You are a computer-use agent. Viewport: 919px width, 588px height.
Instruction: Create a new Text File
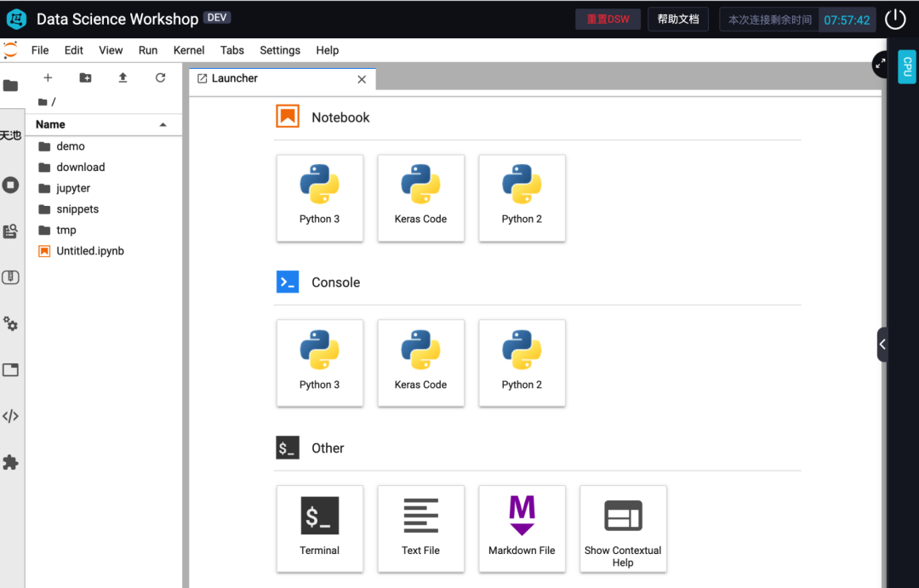421,528
